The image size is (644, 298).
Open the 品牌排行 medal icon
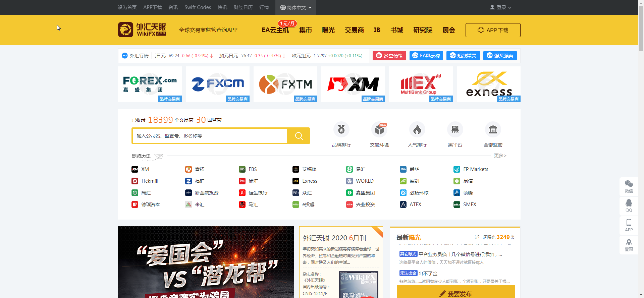click(341, 129)
